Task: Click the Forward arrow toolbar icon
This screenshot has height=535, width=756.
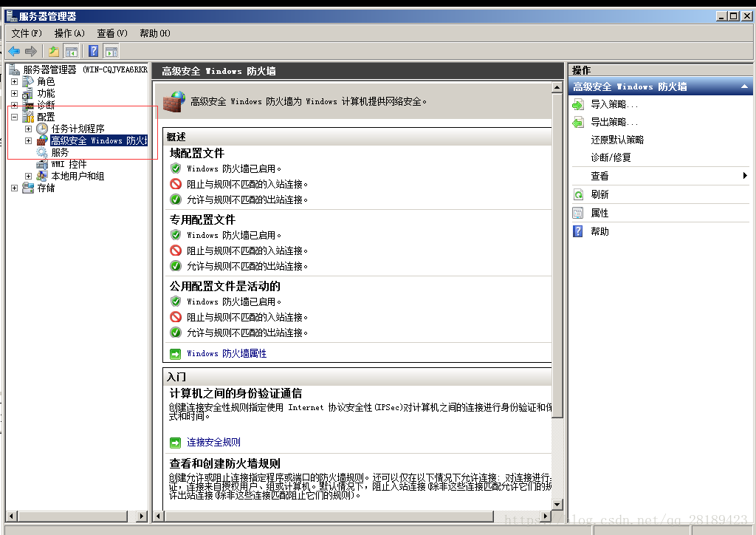Action: [x=31, y=51]
